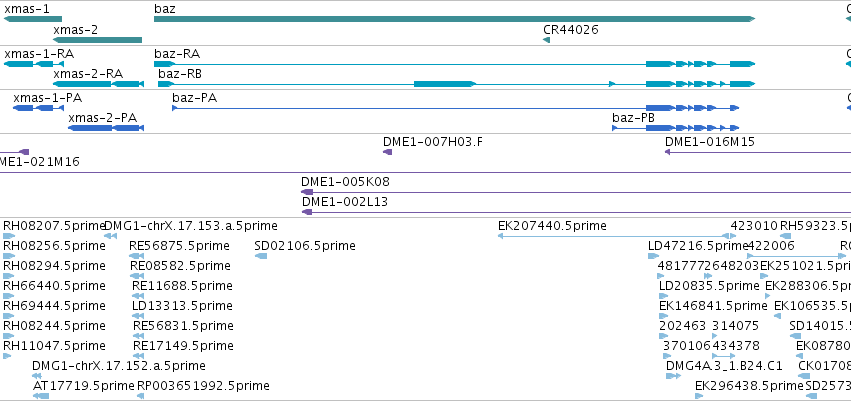Select the RE56875.5prime EST glyph
Image resolution: width=851 pixels, height=401 pixels.
click(x=137, y=256)
